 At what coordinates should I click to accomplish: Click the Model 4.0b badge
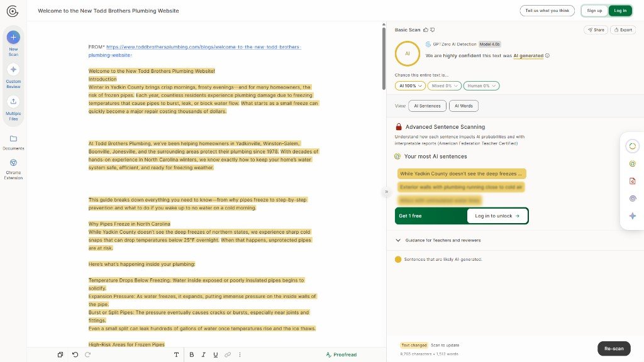tap(489, 45)
